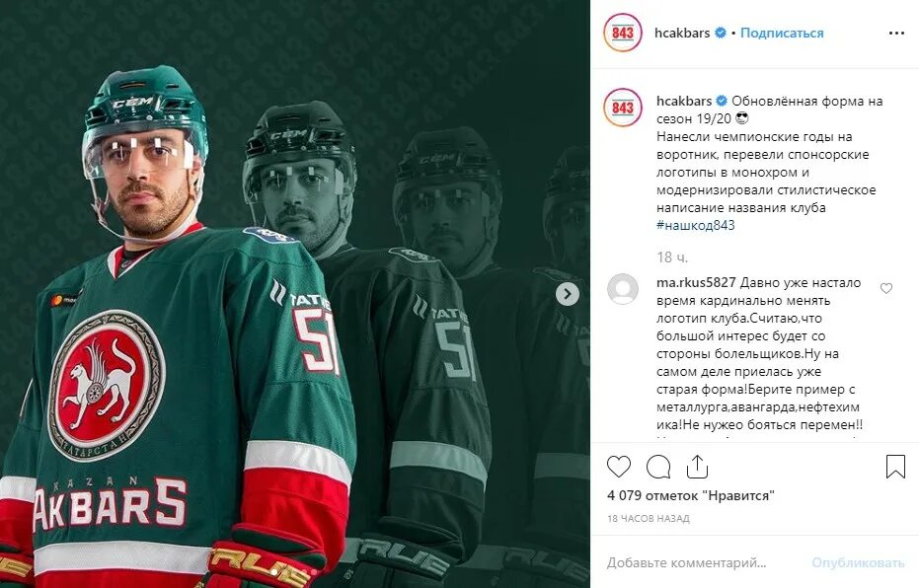The height and width of the screenshot is (588, 919).
Task: Like the ma.rkus5827 comment heart
Action: [x=886, y=288]
